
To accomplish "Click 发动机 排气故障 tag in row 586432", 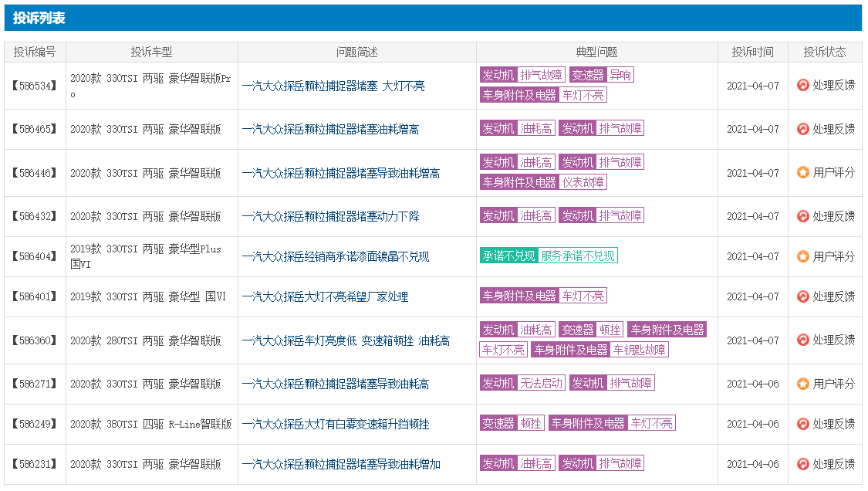I will [x=602, y=215].
